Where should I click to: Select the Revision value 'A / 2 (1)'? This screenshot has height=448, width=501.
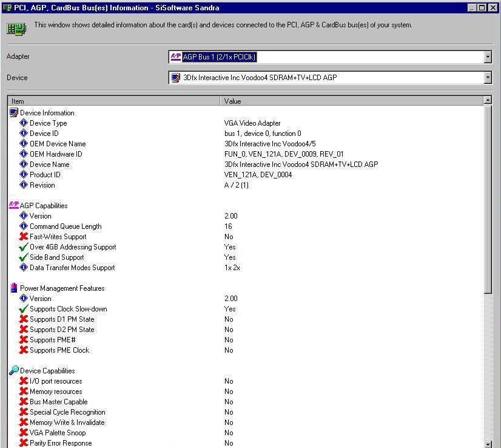pyautogui.click(x=237, y=185)
